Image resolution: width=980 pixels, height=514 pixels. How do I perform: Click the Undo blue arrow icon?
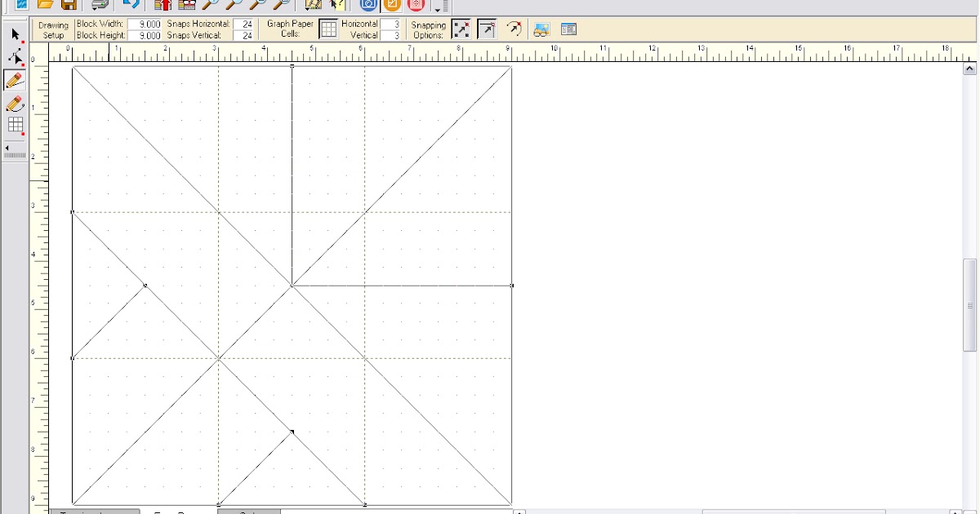point(131,4)
